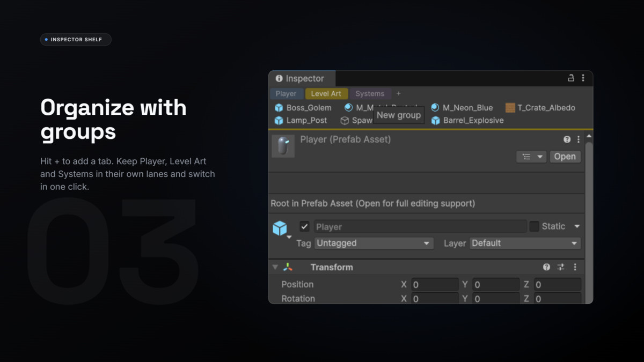Open the Prefab Asset header's three-dot menu
This screenshot has width=644, height=362.
578,139
